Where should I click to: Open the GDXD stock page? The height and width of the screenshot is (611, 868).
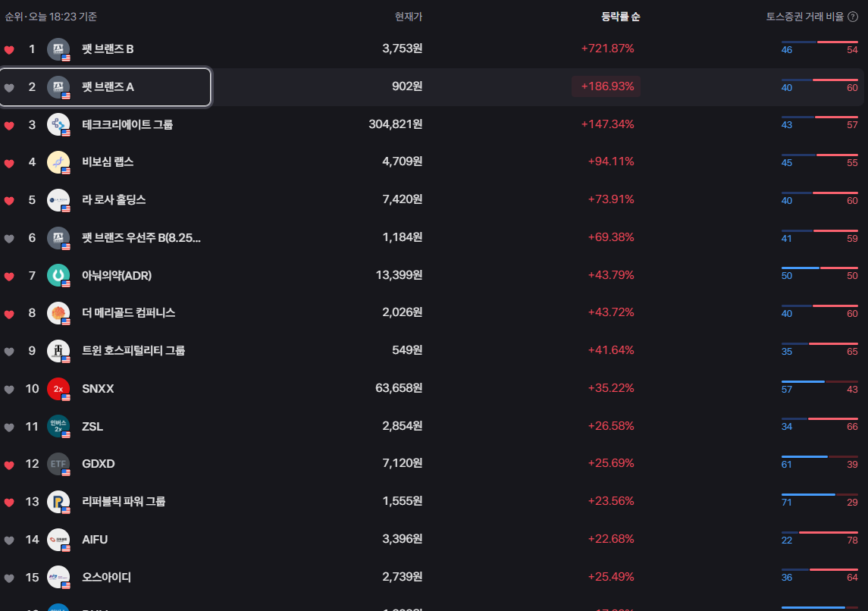point(99,464)
